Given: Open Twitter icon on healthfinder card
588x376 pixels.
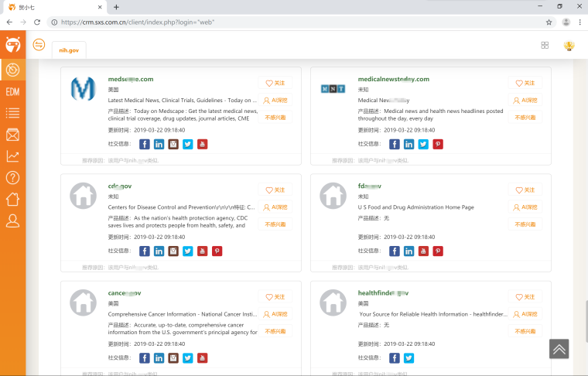Looking at the screenshot, I should coord(409,357).
